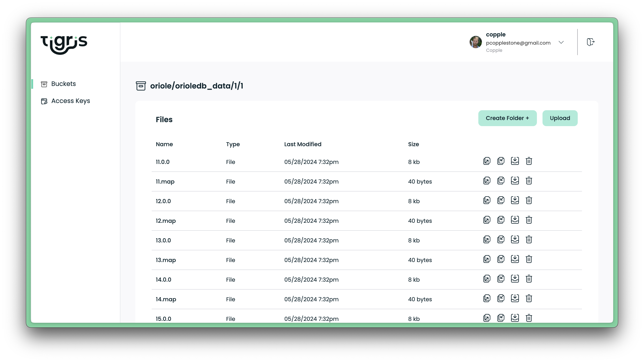Click the Last Modified column header
644x362 pixels.
coord(303,144)
